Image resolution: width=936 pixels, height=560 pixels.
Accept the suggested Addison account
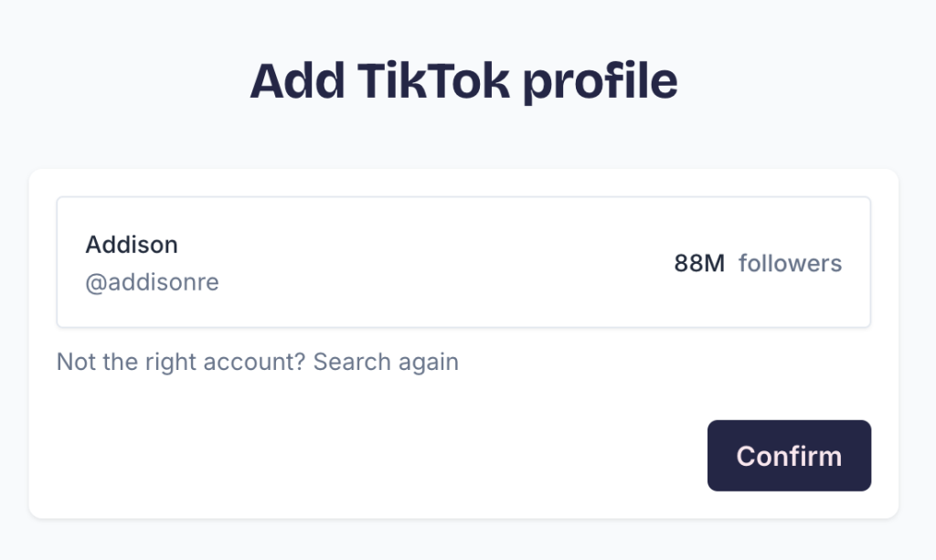coord(788,455)
